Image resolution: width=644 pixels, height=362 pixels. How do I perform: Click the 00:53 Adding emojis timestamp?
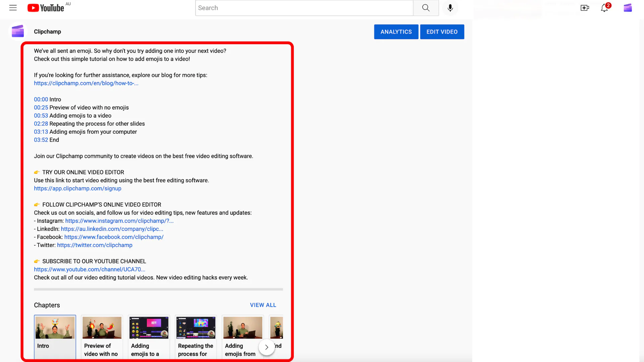pyautogui.click(x=41, y=115)
